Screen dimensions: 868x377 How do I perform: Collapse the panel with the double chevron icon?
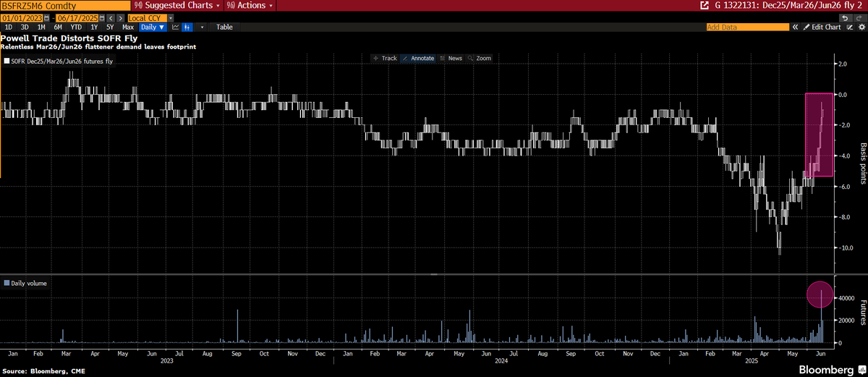[x=795, y=27]
